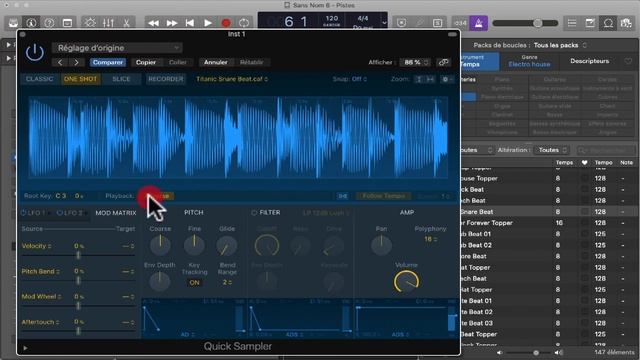Click the Annuler button
The height and width of the screenshot is (360, 640).
[x=216, y=62]
